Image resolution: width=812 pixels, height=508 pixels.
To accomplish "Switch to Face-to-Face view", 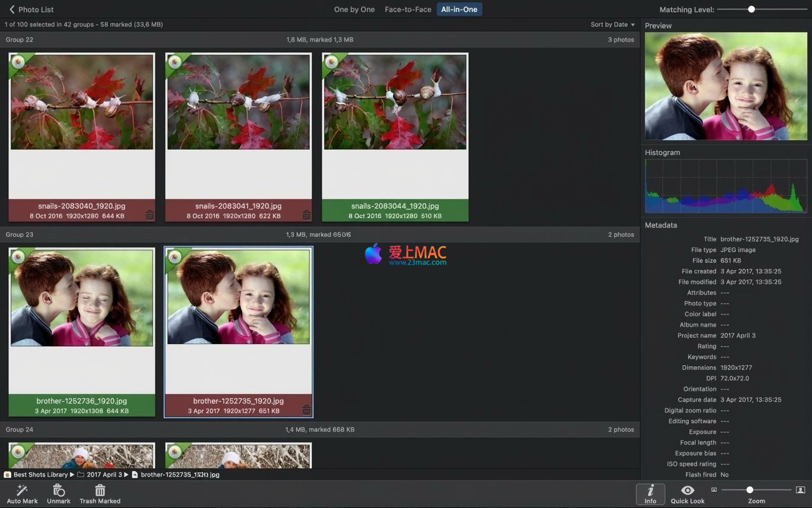I will (x=408, y=9).
